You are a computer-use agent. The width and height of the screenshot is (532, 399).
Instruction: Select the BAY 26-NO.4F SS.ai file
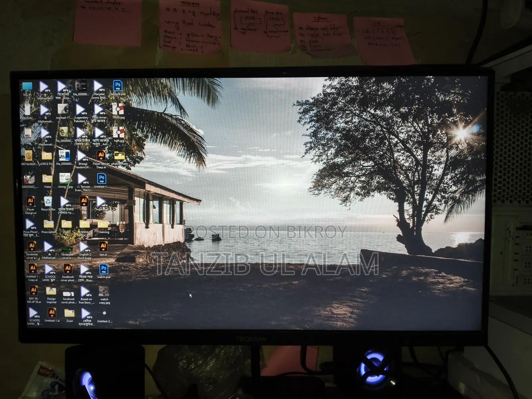(34, 295)
